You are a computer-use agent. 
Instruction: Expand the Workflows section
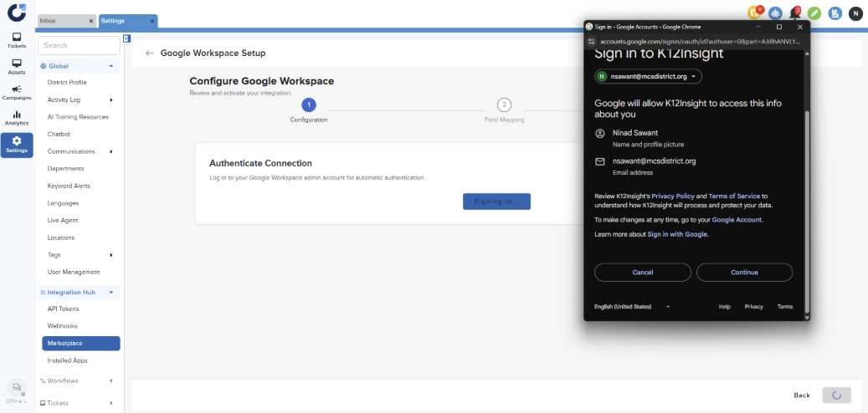[111, 380]
